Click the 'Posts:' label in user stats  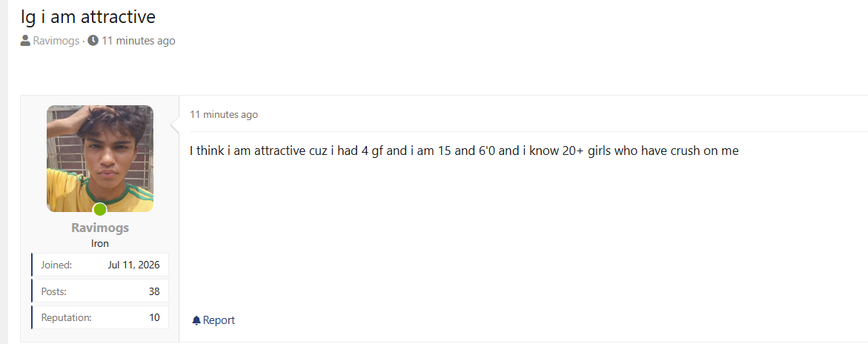point(53,291)
